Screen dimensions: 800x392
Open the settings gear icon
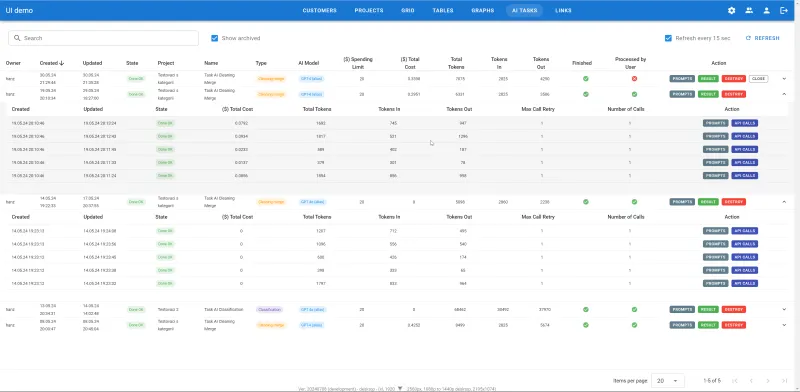[732, 10]
